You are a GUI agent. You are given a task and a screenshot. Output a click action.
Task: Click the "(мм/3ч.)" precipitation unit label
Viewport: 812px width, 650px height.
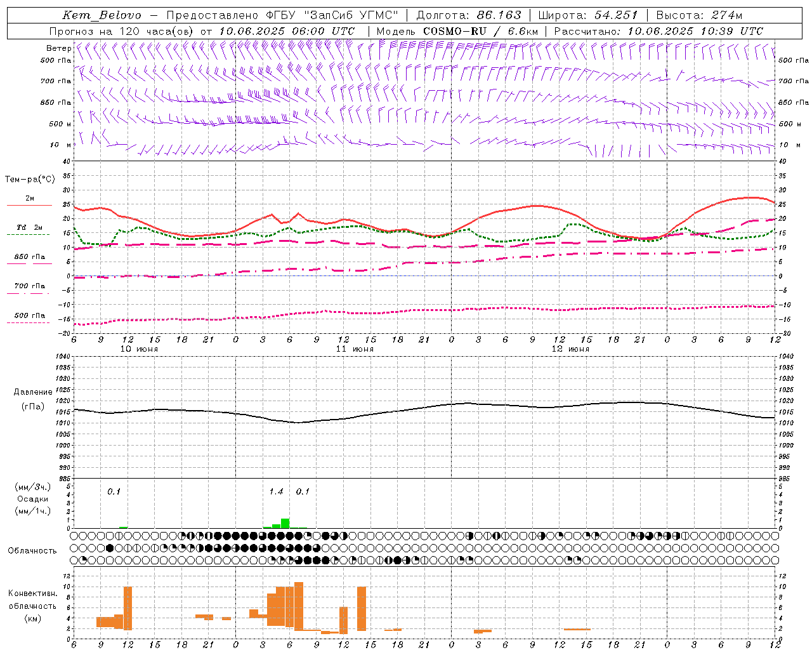pyautogui.click(x=32, y=487)
